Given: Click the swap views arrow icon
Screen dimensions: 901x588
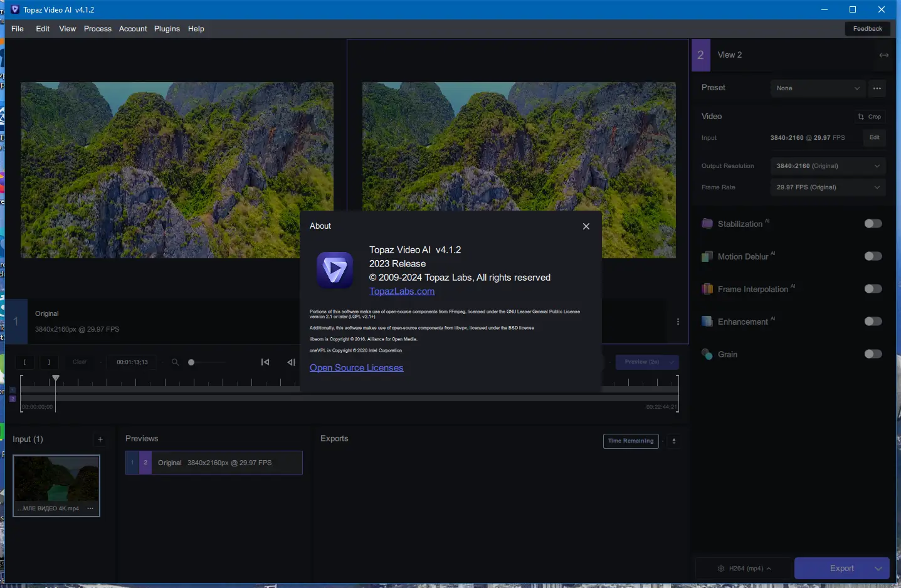Looking at the screenshot, I should click(x=884, y=55).
